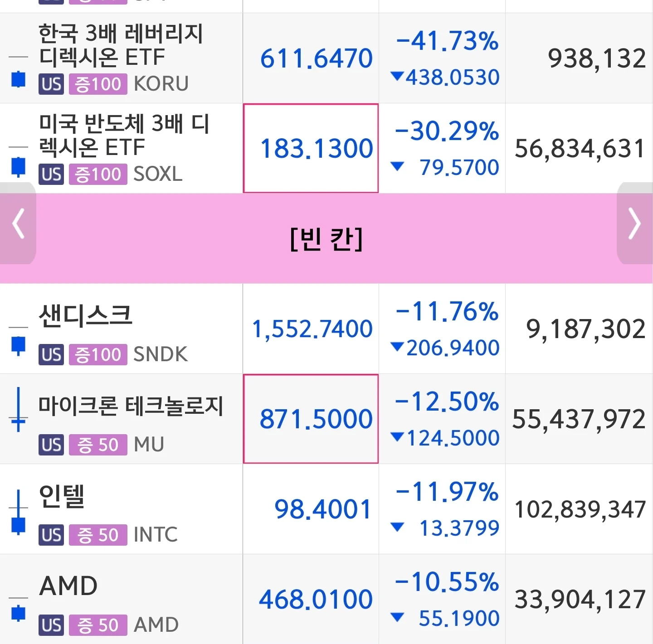The height and width of the screenshot is (644, 653).
Task: Open the SOXL candlestick mini chart icon
Action: click(18, 160)
